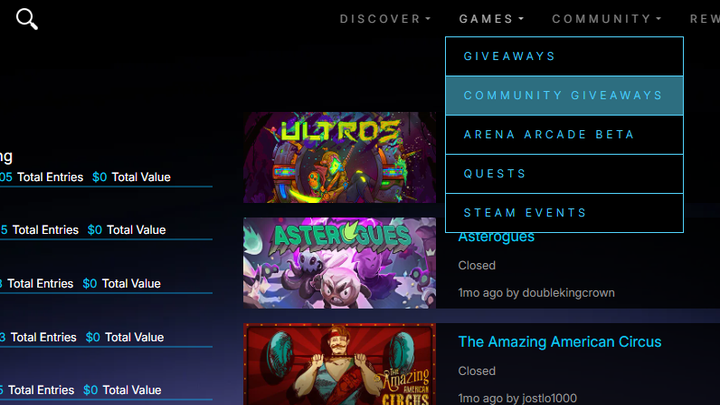
Task: Open Arena Arcade Beta menu item
Action: click(x=564, y=135)
